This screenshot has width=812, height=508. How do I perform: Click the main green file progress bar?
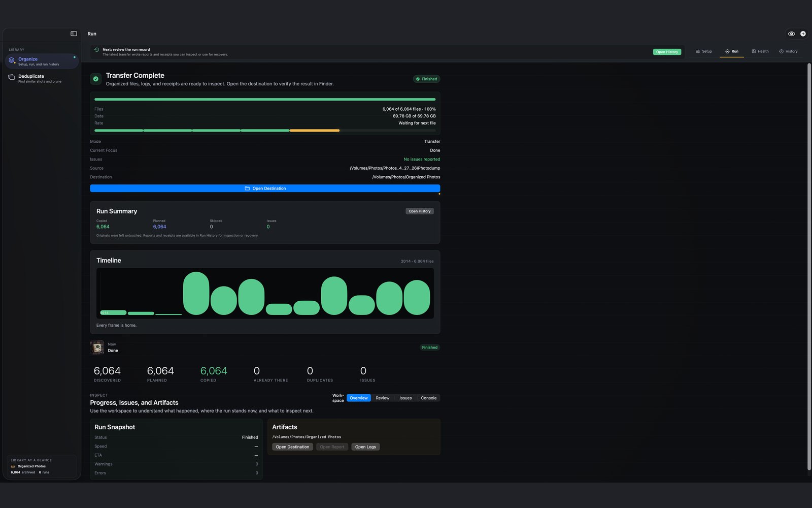[x=265, y=100]
